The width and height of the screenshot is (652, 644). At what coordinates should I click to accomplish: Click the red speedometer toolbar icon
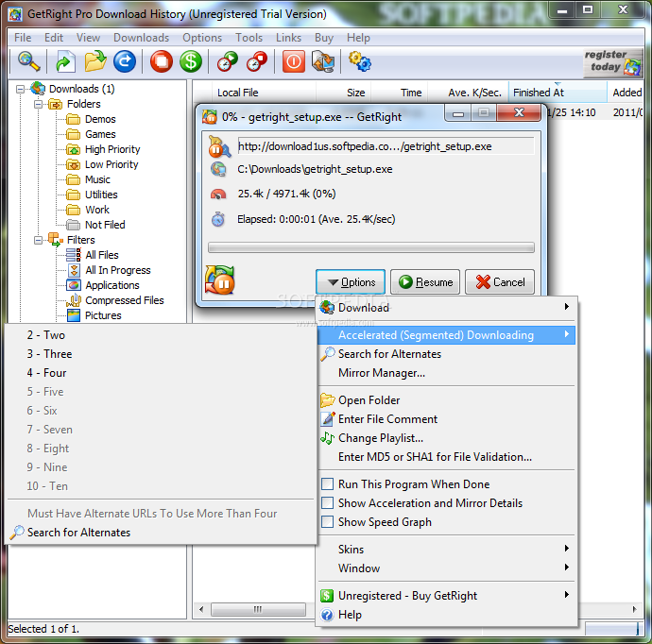(257, 61)
